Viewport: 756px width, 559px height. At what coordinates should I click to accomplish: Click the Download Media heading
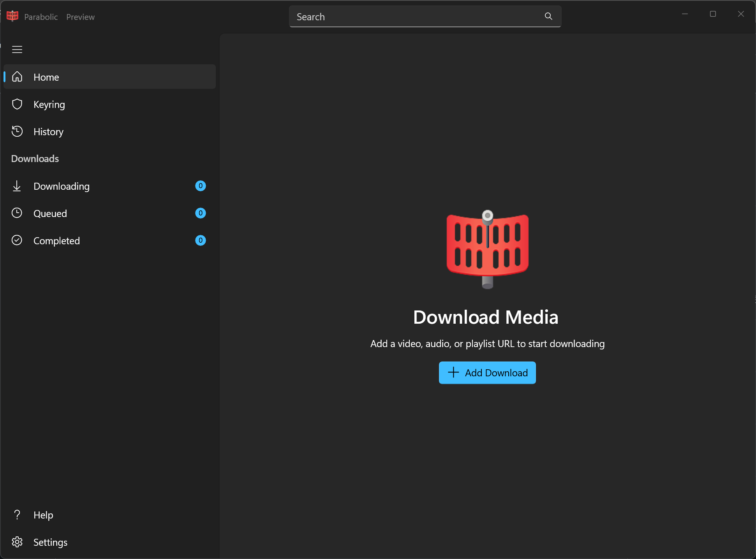(x=486, y=317)
